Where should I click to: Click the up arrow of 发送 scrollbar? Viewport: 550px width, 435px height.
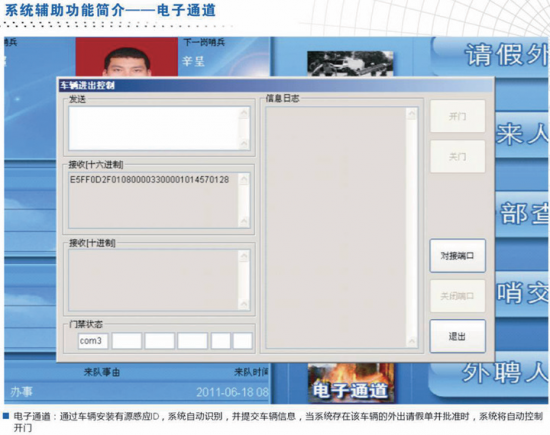pos(244,113)
